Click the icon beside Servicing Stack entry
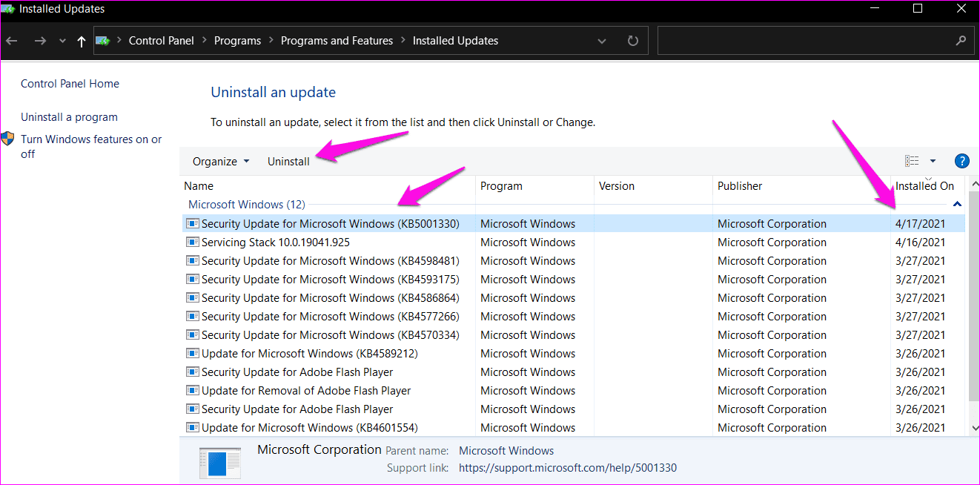The height and width of the screenshot is (485, 980). point(193,242)
